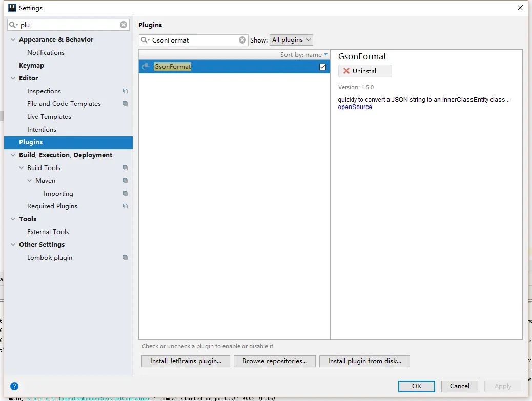Select the Plugins settings item
Viewport: 532px width, 401px height.
click(x=68, y=142)
